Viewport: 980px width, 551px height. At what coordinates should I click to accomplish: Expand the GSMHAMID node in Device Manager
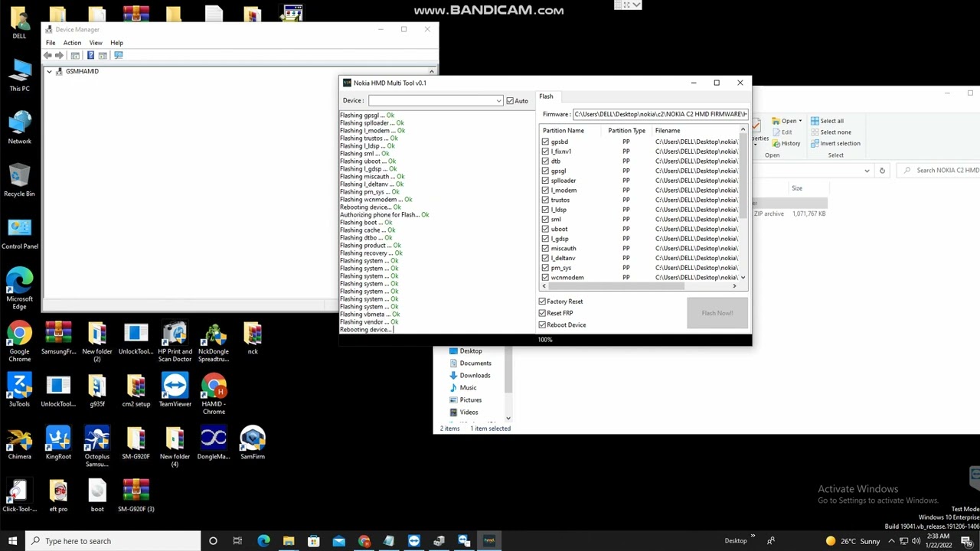[50, 71]
